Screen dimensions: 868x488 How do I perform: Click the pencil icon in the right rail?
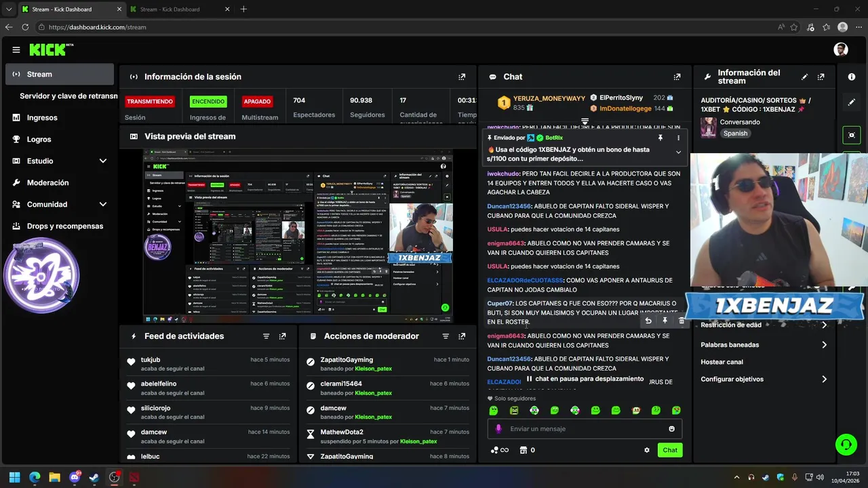coord(852,102)
